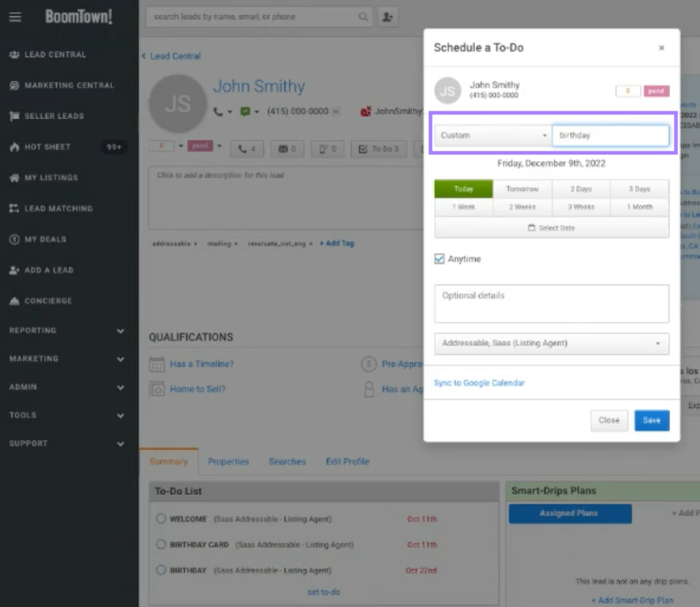Viewport: 700px width, 607px height.
Task: Click the Concierge bell icon
Action: tap(15, 301)
